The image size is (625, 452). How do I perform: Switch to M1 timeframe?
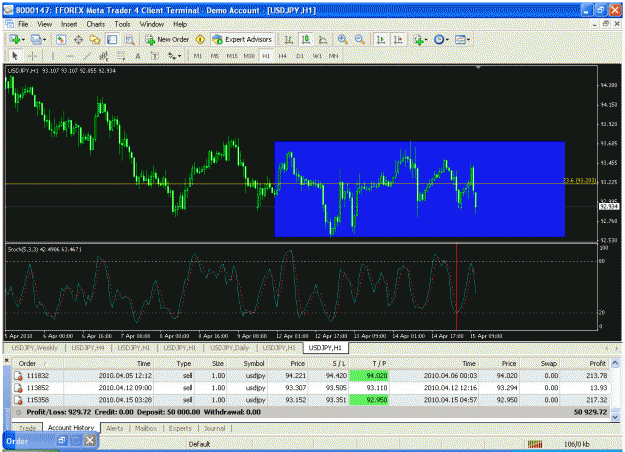click(198, 56)
